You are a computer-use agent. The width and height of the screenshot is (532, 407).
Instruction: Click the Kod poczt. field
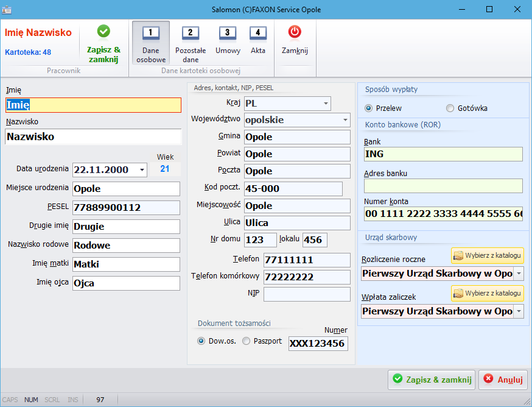click(293, 188)
